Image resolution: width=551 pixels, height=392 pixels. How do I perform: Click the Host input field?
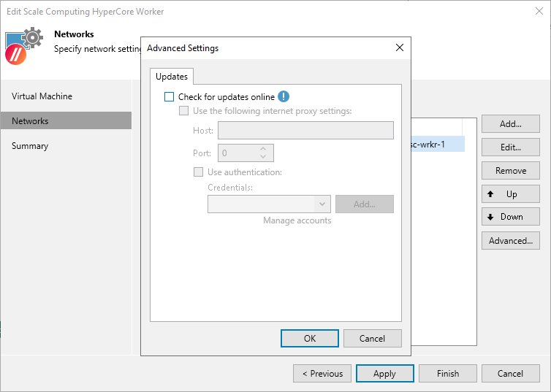tap(305, 131)
